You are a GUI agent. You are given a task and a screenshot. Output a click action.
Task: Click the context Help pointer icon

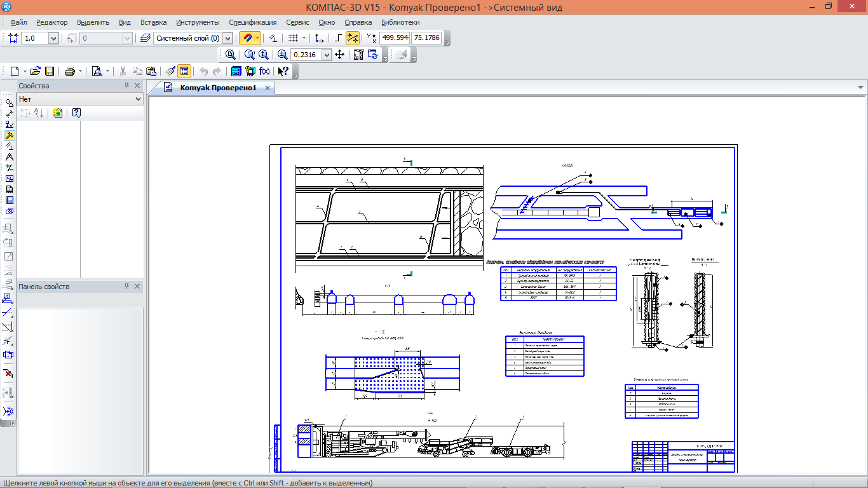[283, 71]
